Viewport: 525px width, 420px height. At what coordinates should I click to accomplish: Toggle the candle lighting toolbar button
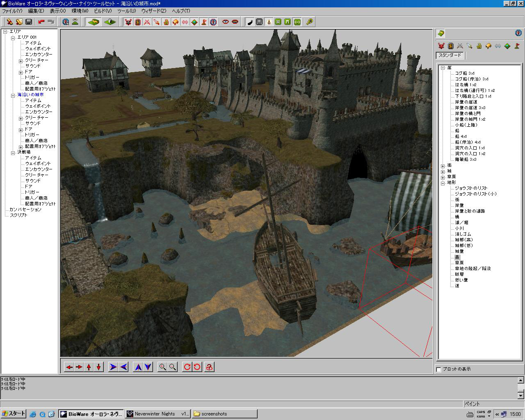click(269, 22)
